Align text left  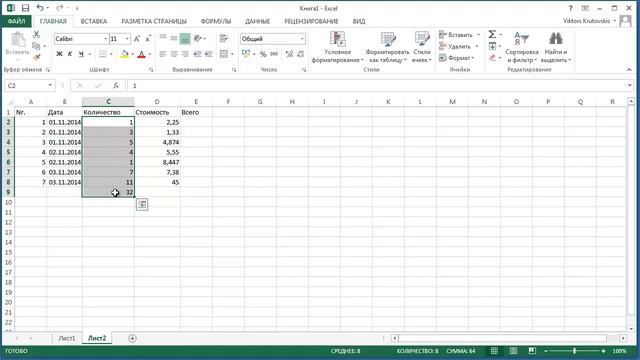(163, 54)
